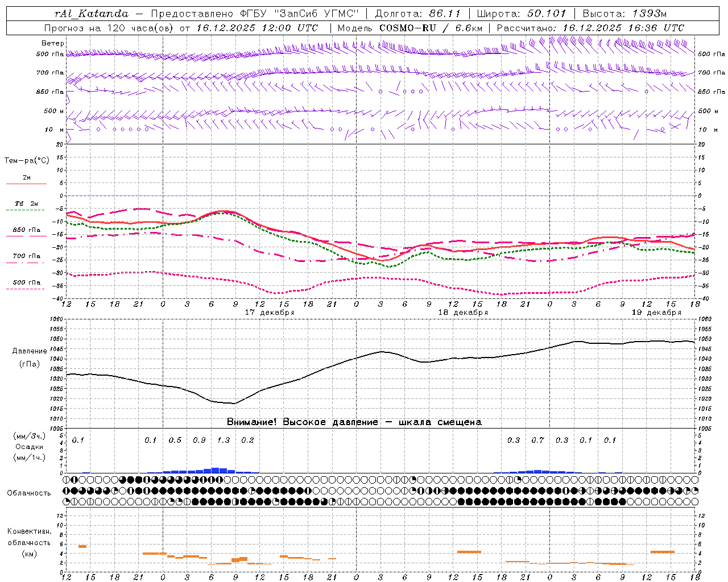The width and height of the screenshot is (728, 582).
Task: Click the "850 гПа" label in the temperature legend
Action: 27,230
